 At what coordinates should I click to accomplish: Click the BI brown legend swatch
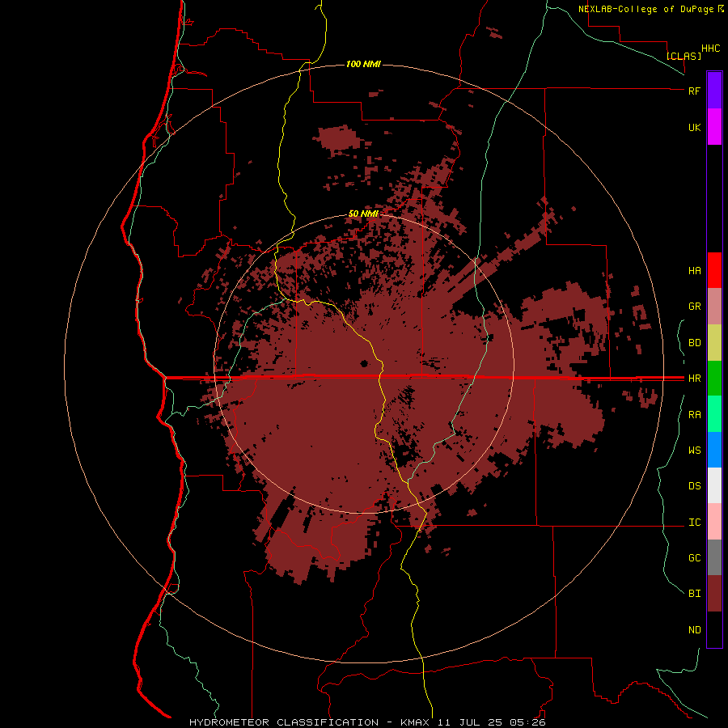pos(714,594)
